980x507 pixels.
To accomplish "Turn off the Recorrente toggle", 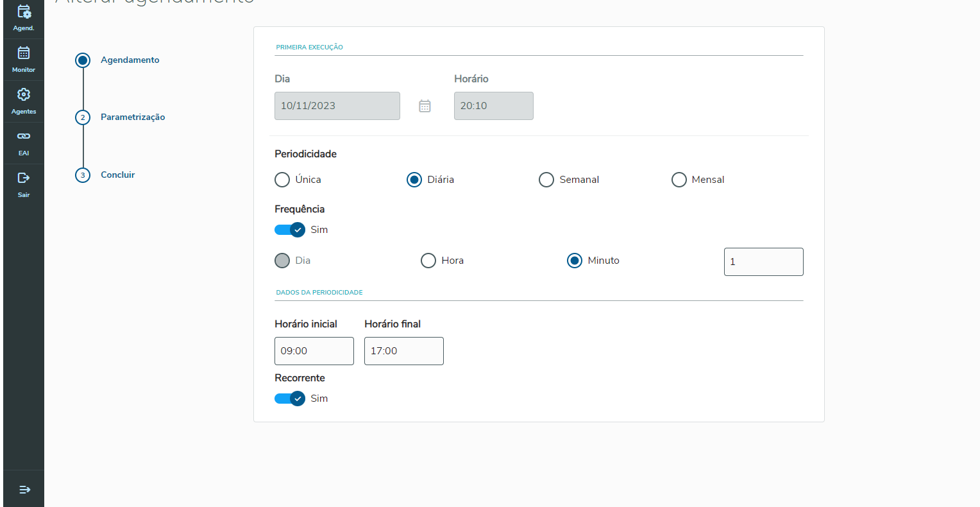I will pyautogui.click(x=290, y=398).
